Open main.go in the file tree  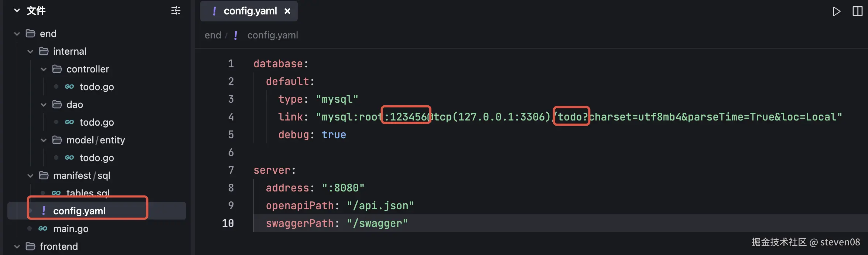[71, 229]
